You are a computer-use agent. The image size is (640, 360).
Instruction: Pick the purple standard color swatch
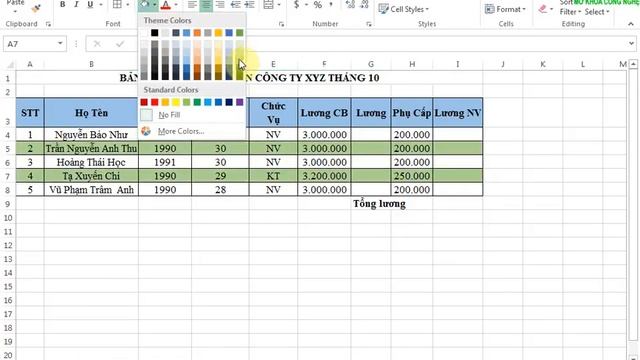[x=240, y=102]
